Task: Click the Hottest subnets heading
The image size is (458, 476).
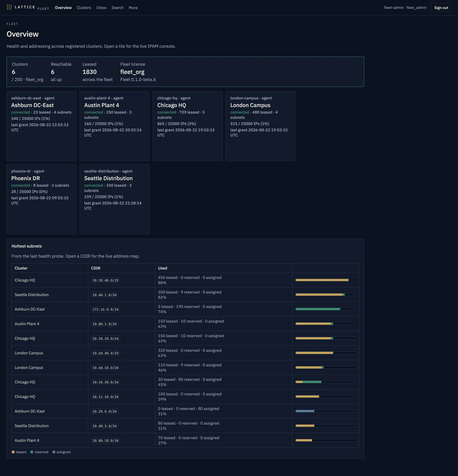Action: coord(27,246)
